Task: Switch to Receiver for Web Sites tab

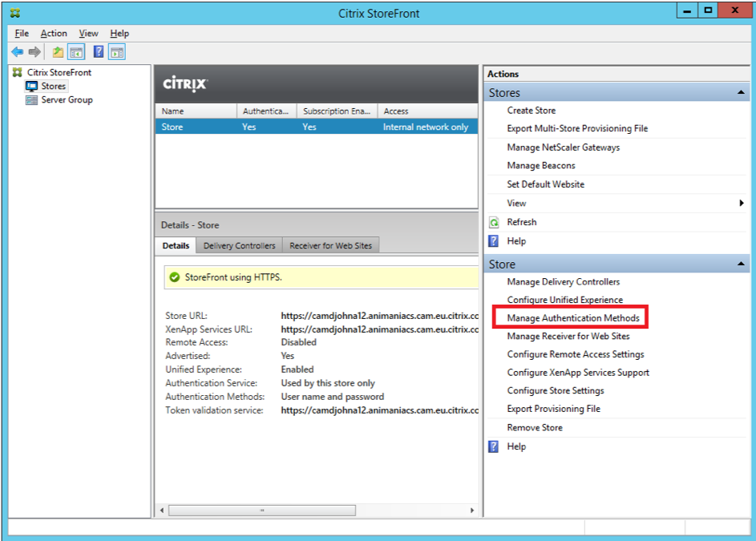Action: click(330, 245)
